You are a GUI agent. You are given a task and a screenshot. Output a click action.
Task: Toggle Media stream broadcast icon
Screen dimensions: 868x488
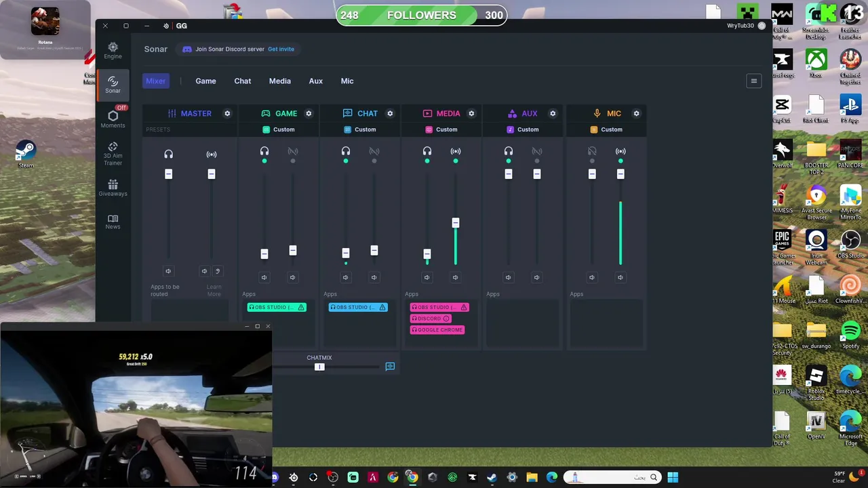click(x=456, y=151)
